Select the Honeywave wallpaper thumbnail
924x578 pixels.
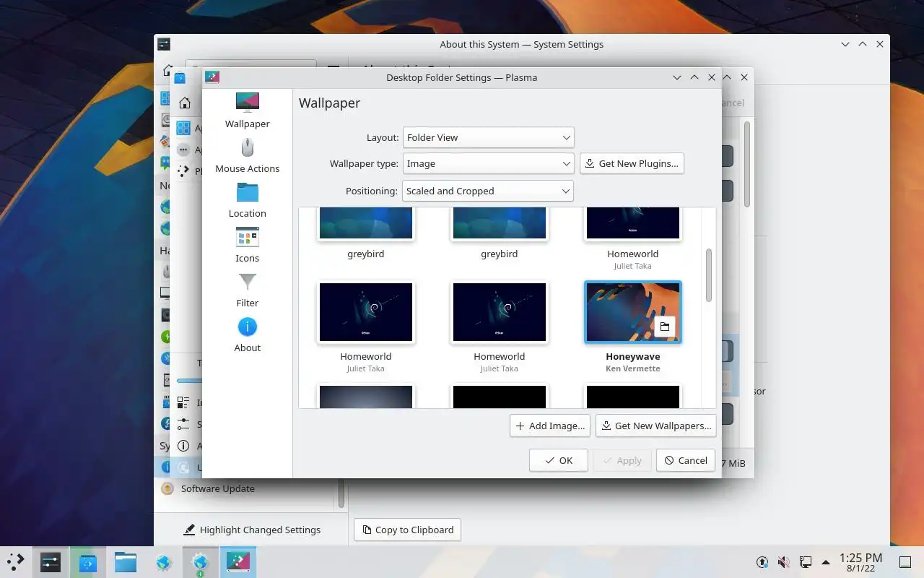pyautogui.click(x=633, y=312)
